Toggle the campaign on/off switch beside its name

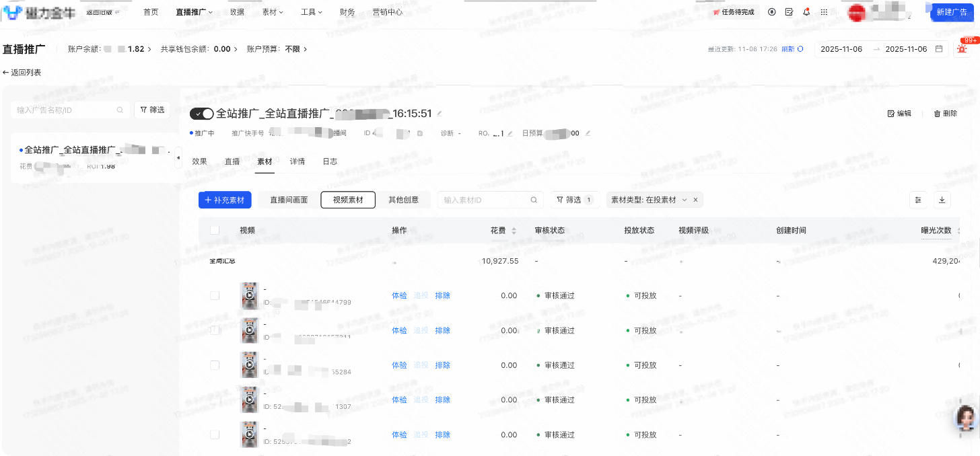coord(201,114)
